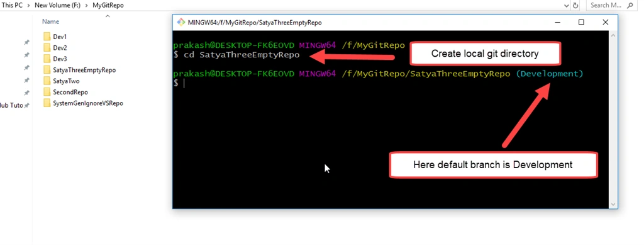Select the SatyaTwo folder icon
The width and height of the screenshot is (644, 245).
47,81
